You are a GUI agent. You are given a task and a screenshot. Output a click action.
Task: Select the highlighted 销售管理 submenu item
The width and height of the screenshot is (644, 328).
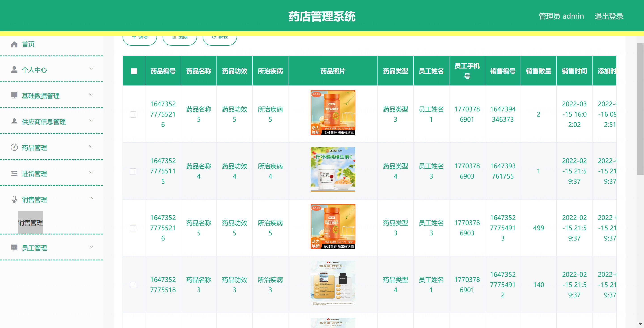pyautogui.click(x=30, y=222)
